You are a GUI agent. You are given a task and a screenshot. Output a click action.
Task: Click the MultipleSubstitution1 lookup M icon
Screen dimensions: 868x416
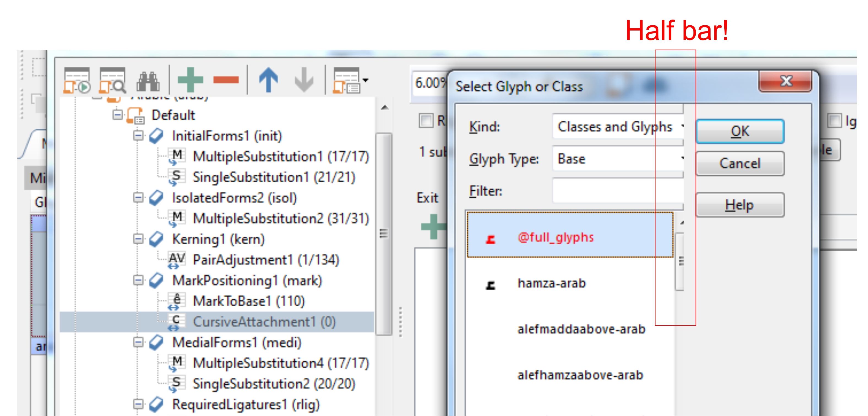coord(176,157)
